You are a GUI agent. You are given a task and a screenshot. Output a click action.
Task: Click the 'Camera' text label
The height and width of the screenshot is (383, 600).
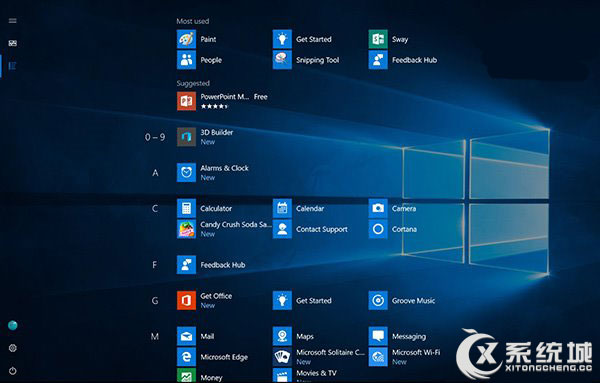404,209
